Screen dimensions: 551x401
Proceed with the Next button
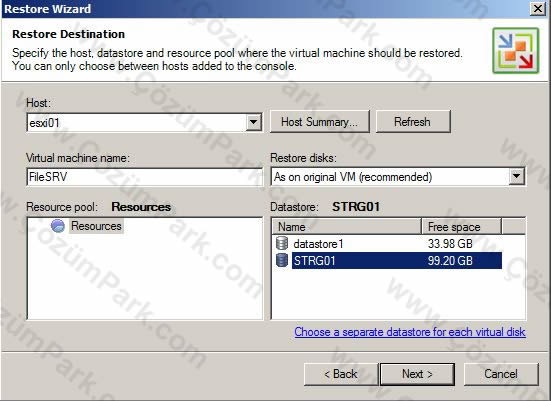417,374
